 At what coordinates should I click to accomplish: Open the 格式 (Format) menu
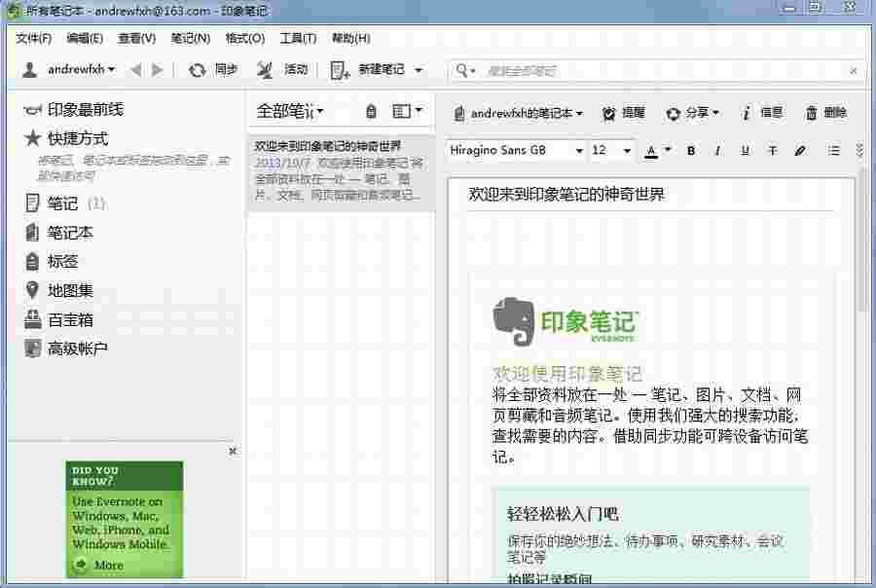[246, 38]
